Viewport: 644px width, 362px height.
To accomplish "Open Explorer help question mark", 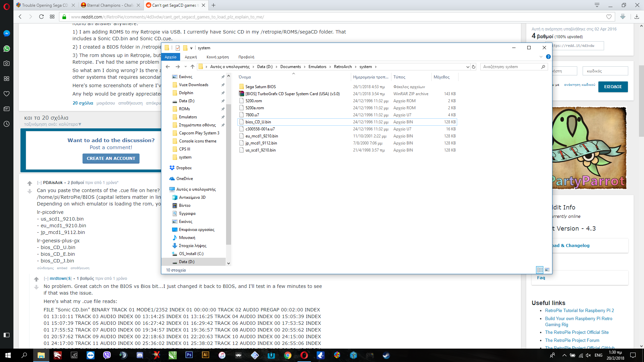I will point(548,57).
